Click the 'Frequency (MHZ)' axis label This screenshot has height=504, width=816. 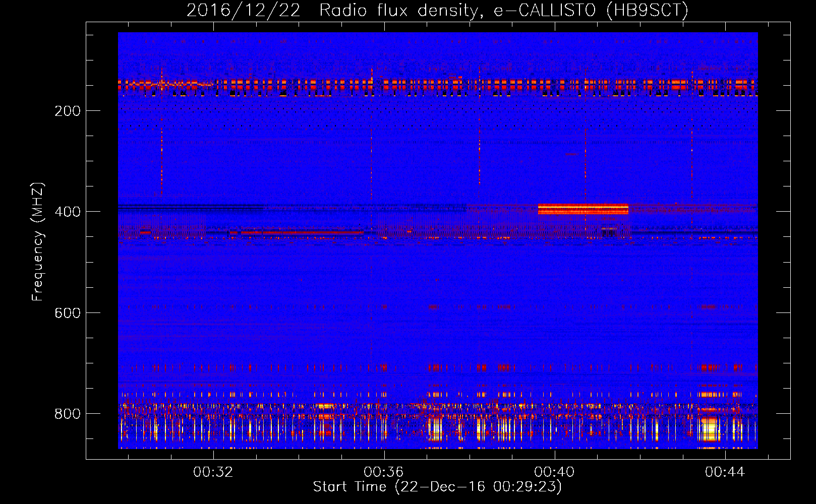pos(38,242)
